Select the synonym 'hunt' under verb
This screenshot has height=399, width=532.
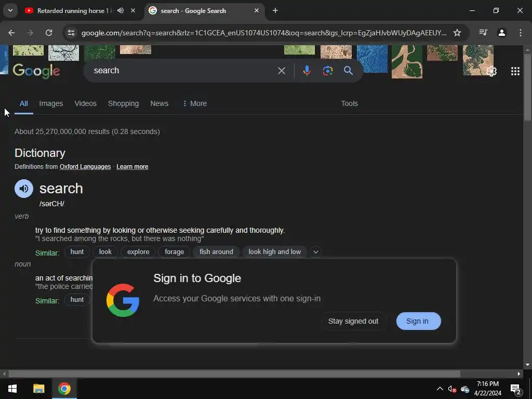click(x=77, y=252)
